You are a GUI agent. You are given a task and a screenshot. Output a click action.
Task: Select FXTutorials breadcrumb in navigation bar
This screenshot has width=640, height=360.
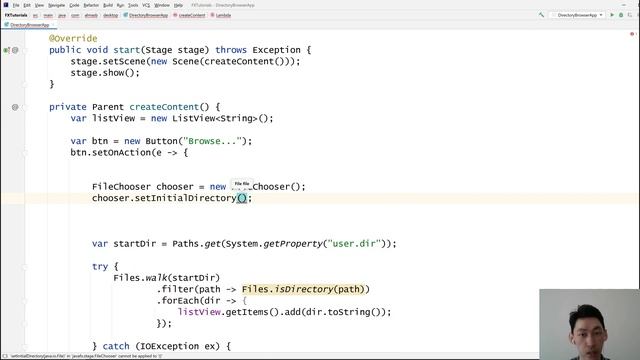coord(16,15)
